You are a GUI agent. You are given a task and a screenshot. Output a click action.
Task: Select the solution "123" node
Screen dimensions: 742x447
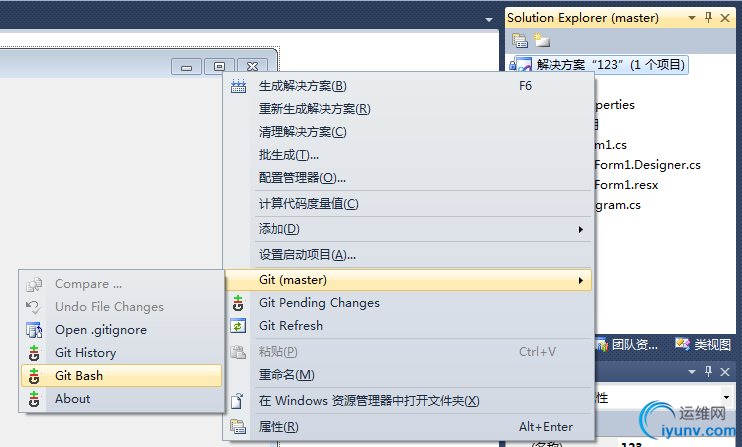[x=610, y=65]
